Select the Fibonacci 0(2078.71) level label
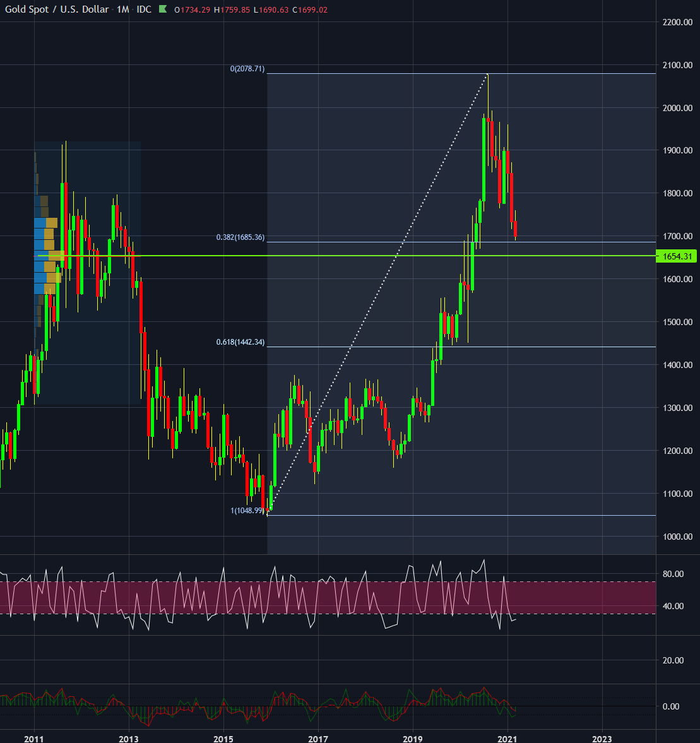This screenshot has height=743, width=700. click(x=247, y=69)
